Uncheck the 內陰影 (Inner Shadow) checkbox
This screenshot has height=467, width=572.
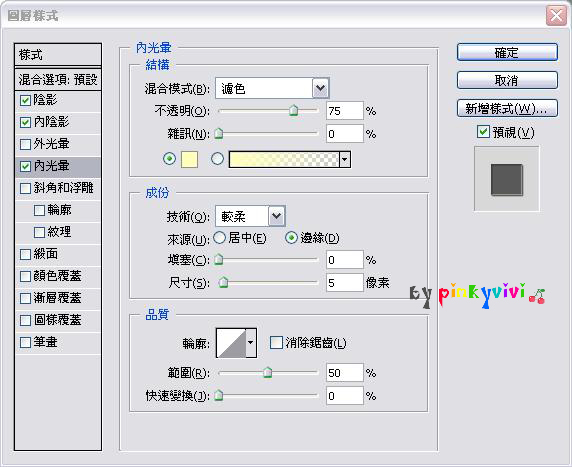click(x=25, y=122)
